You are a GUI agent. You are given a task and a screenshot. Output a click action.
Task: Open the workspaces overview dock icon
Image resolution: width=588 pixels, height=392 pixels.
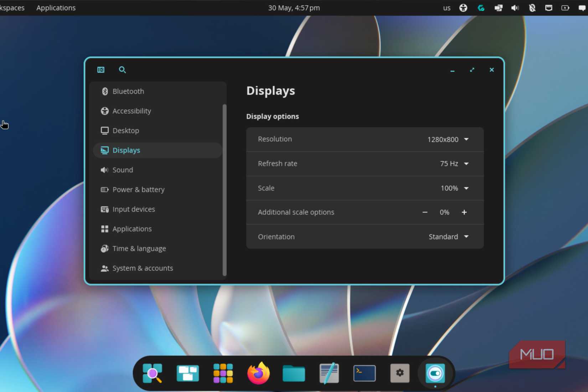(188, 373)
